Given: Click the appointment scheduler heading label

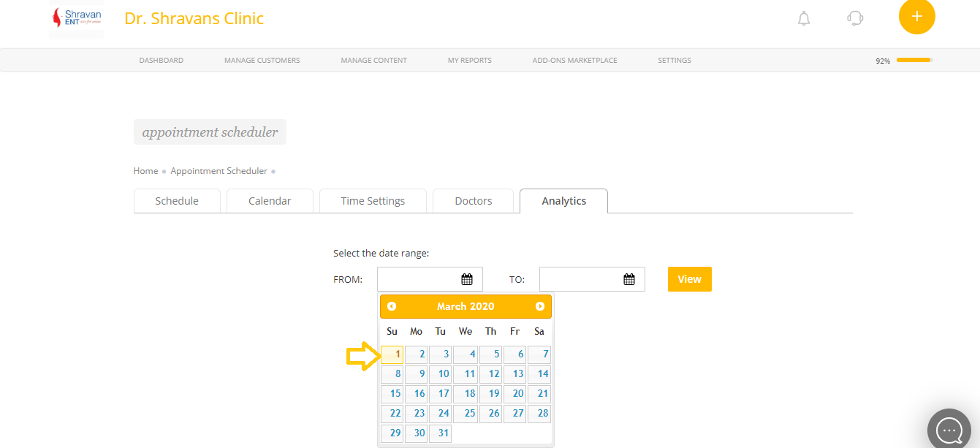Looking at the screenshot, I should (210, 132).
